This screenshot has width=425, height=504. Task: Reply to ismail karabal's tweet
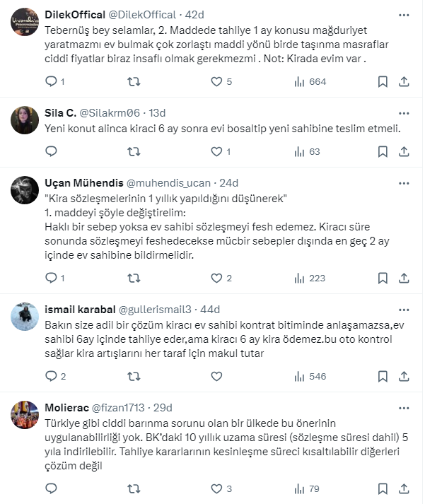[x=51, y=376]
